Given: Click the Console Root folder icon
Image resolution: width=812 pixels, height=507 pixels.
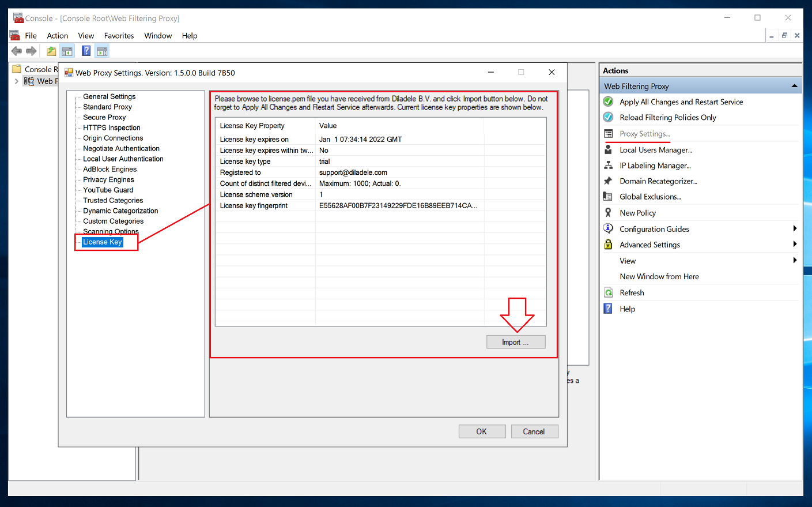Looking at the screenshot, I should point(17,69).
